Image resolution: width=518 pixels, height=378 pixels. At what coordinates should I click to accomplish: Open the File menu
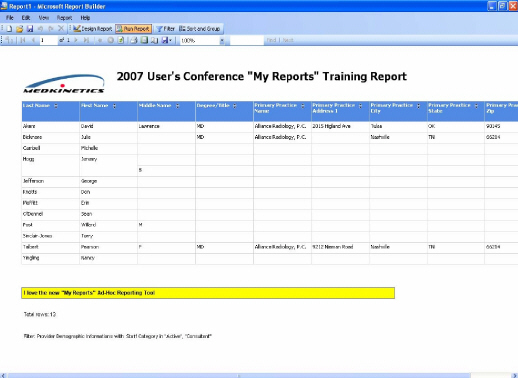click(x=10, y=18)
